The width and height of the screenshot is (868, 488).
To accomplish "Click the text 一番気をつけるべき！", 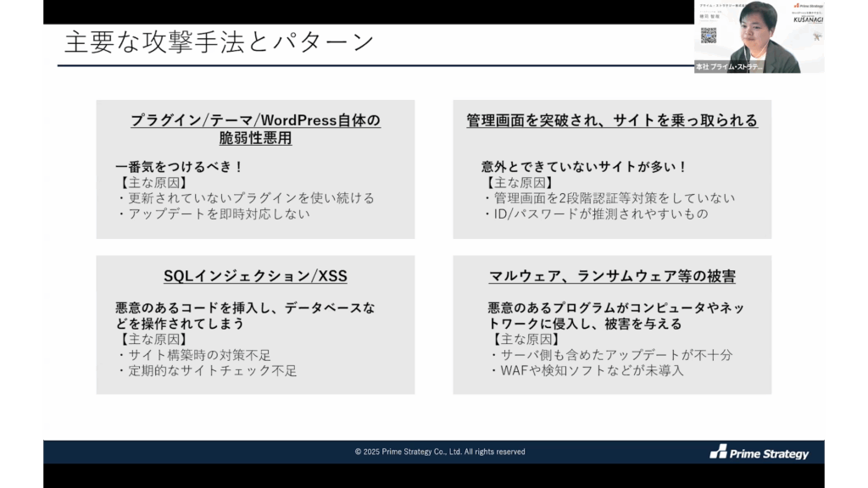I will 180,167.
